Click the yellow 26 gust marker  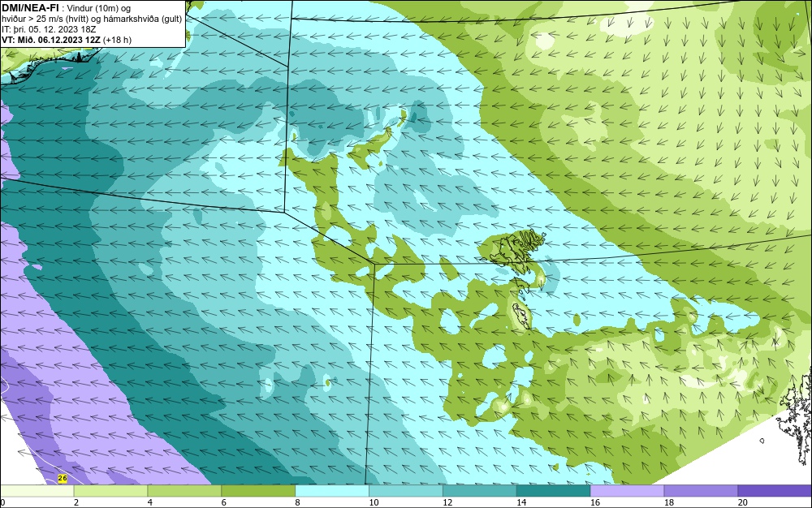pyautogui.click(x=63, y=479)
